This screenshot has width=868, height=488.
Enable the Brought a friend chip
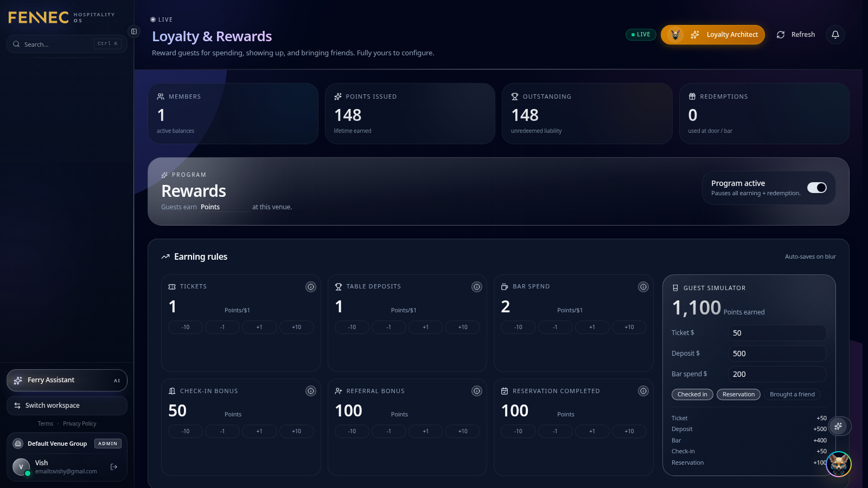click(x=792, y=394)
